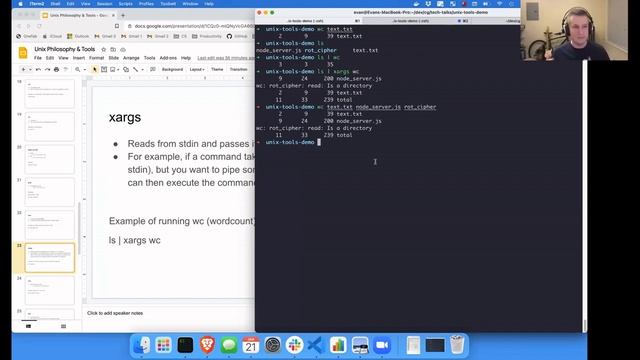Click the Undo icon in Slides toolbar
The height and width of the screenshot is (360, 640).
(x=38, y=70)
